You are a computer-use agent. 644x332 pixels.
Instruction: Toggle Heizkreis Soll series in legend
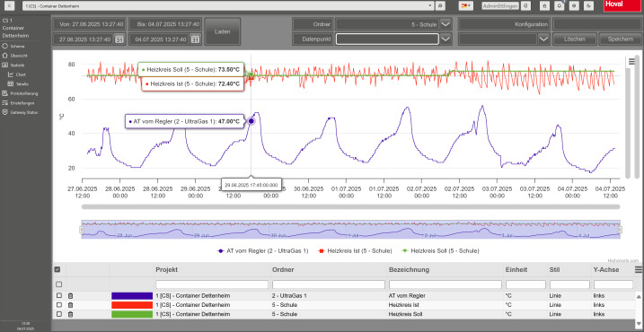(x=441, y=250)
